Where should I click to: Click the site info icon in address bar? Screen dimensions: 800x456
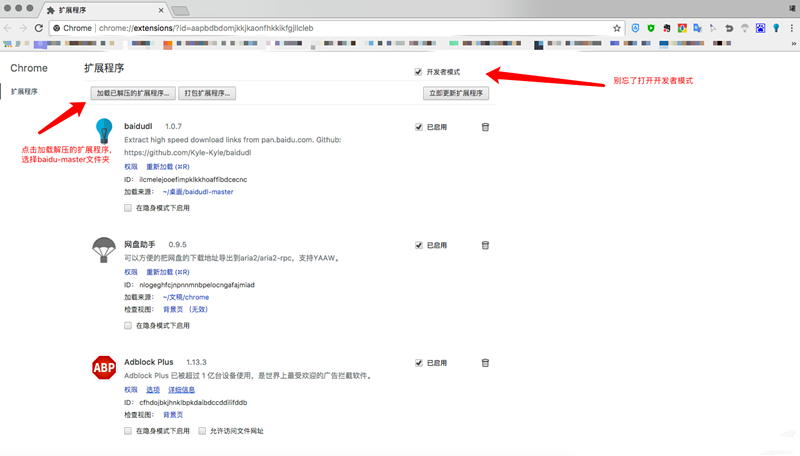(57, 28)
